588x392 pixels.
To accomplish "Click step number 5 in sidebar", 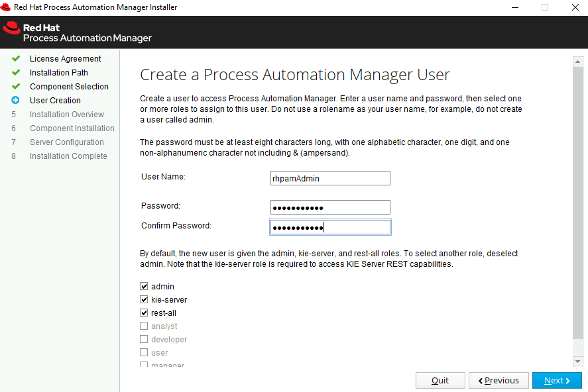I will 13,114.
